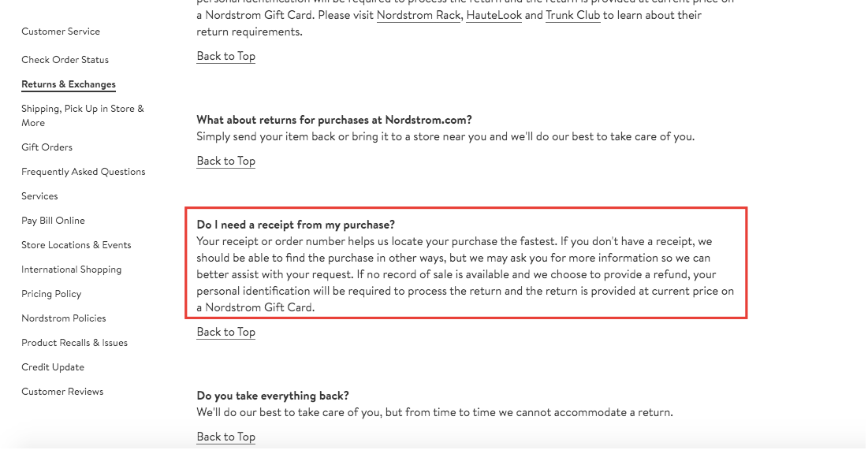Open Store Locations & Events

tap(76, 245)
